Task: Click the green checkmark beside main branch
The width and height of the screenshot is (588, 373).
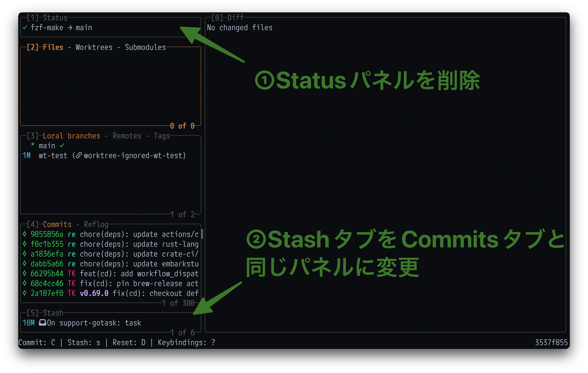Action: [x=62, y=145]
